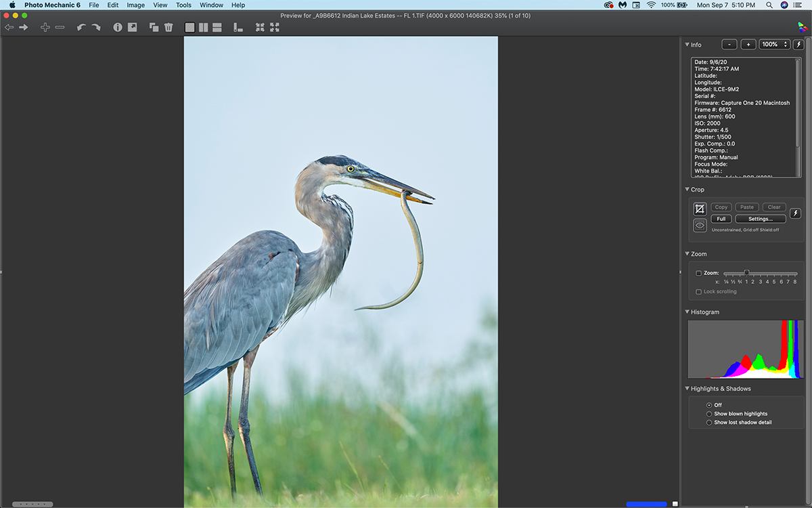Select Show blown highlights option
The height and width of the screenshot is (508, 812).
(x=709, y=414)
